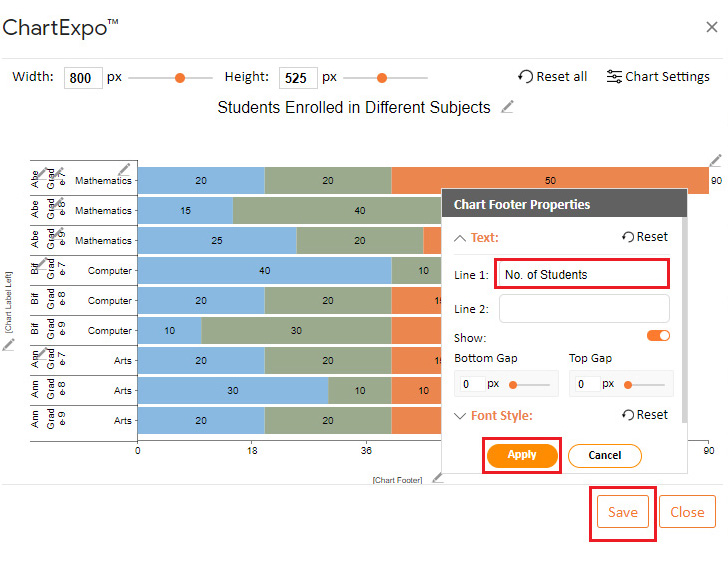Click the blue bar segment labeled 15
Image resolution: width=728 pixels, height=563 pixels.
pyautogui.click(x=185, y=210)
